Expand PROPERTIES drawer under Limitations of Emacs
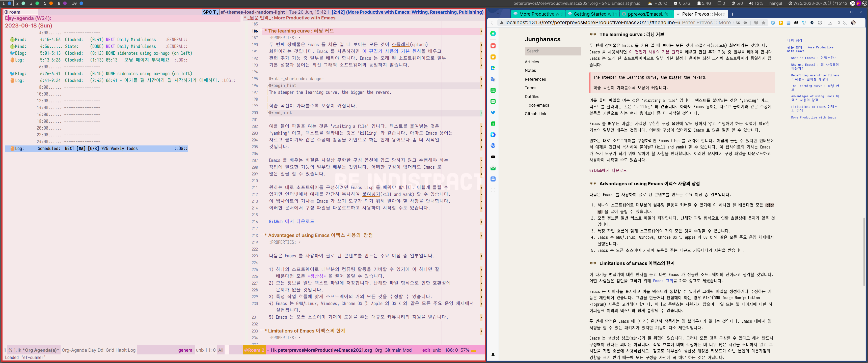The image size is (868, 363). 284,338
